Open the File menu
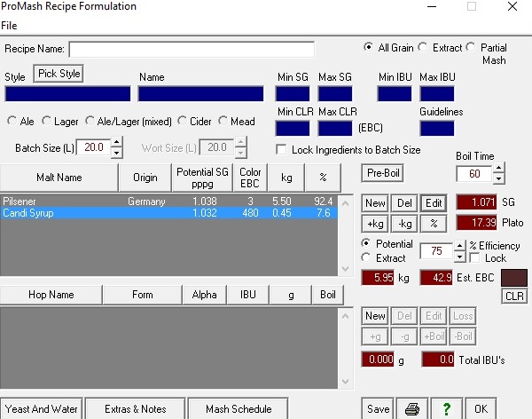The height and width of the screenshot is (419, 532). point(9,26)
